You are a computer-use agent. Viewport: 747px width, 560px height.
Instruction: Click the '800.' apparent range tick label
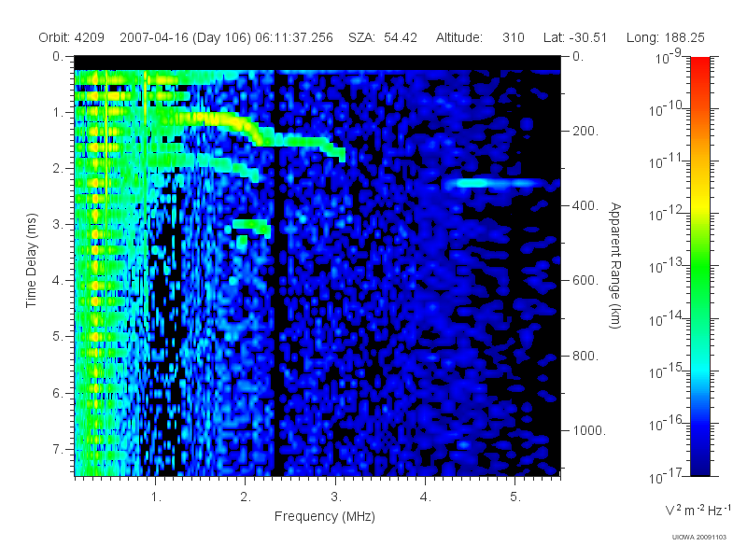(x=585, y=356)
